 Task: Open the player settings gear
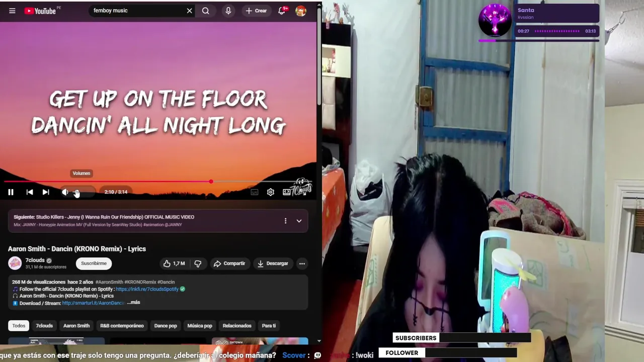271,192
